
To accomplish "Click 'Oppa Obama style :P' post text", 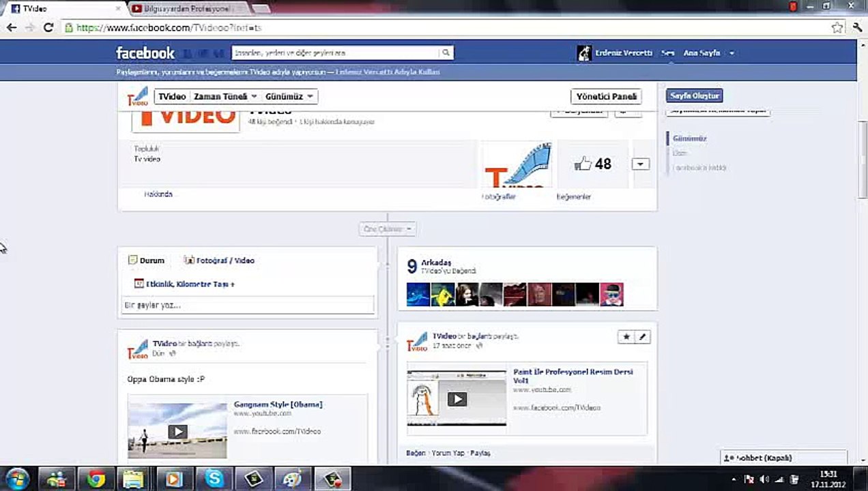I will (x=166, y=379).
